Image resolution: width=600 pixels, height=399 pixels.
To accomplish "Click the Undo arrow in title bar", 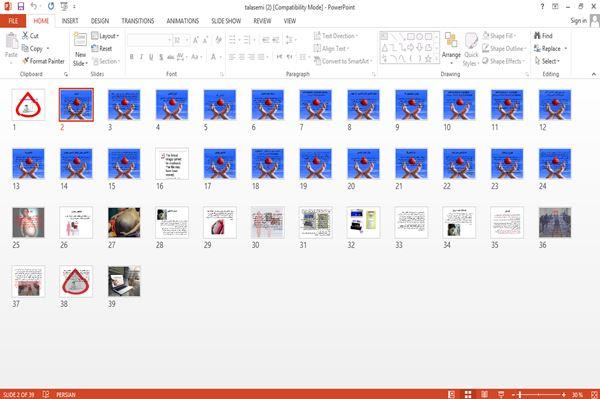I will tap(34, 7).
